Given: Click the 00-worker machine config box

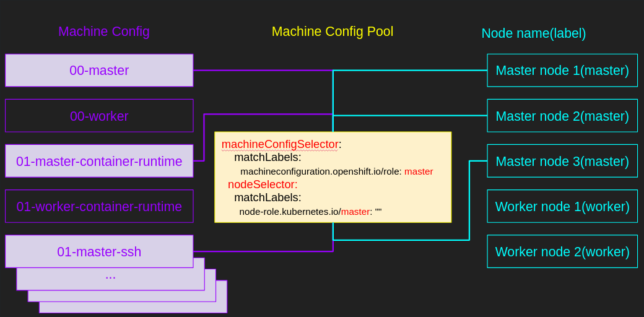Looking at the screenshot, I should [99, 116].
